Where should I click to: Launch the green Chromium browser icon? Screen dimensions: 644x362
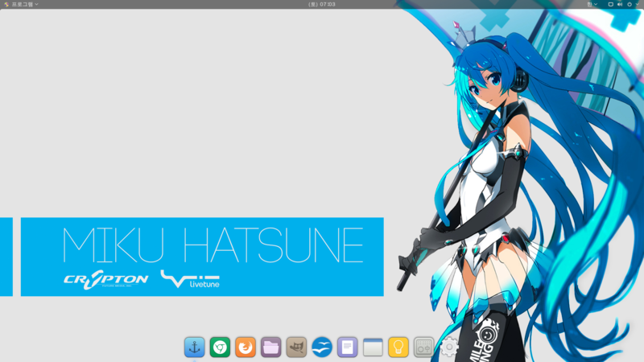[220, 348]
